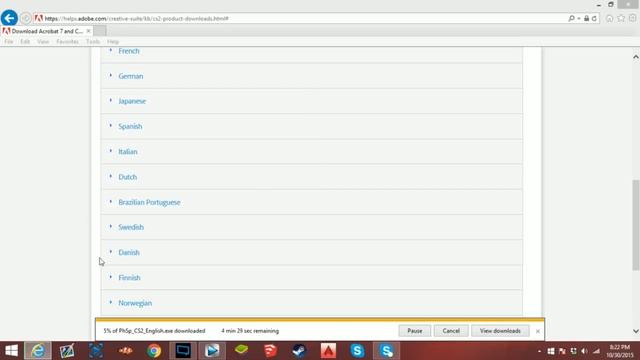Open the Favorites star icon
The image size is (640, 360).
coord(621,18)
